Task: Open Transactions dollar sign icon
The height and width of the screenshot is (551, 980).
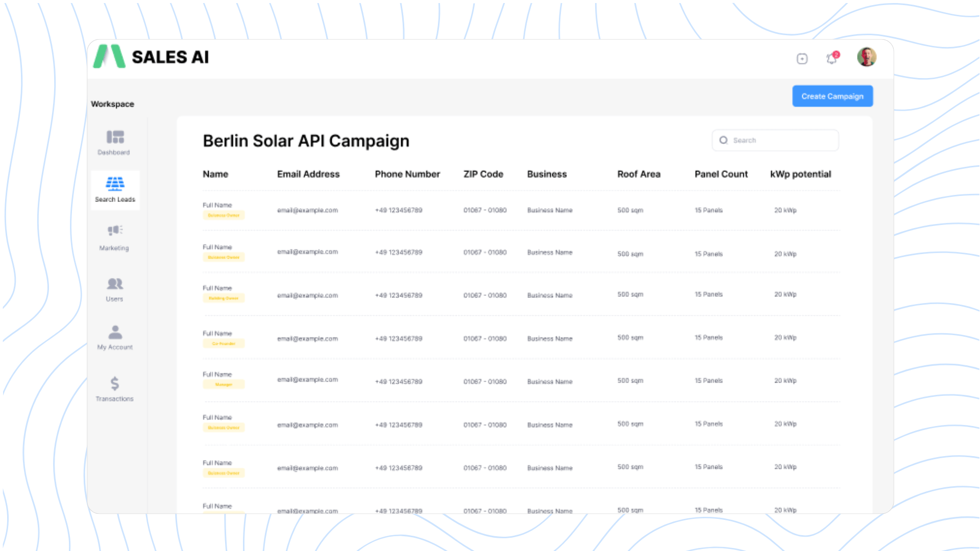Action: coord(115,383)
